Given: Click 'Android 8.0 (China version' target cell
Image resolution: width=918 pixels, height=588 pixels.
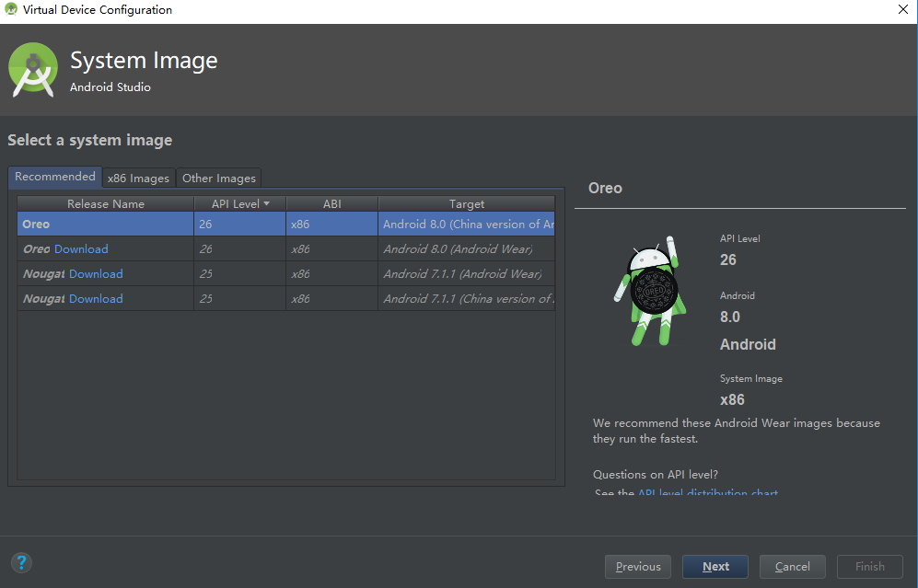Looking at the screenshot, I should (467, 225).
